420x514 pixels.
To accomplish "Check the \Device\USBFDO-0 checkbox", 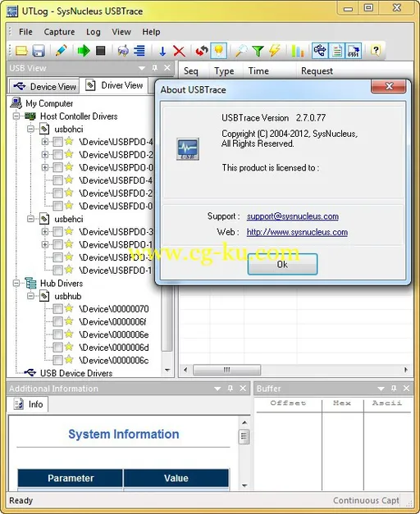I will point(57,206).
